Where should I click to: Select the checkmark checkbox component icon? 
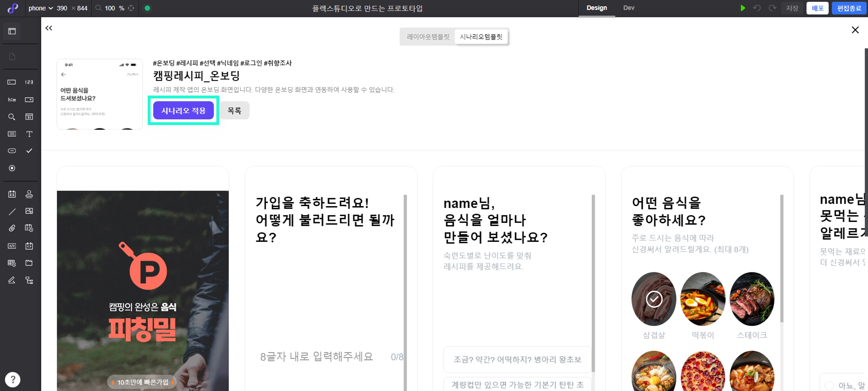point(29,150)
